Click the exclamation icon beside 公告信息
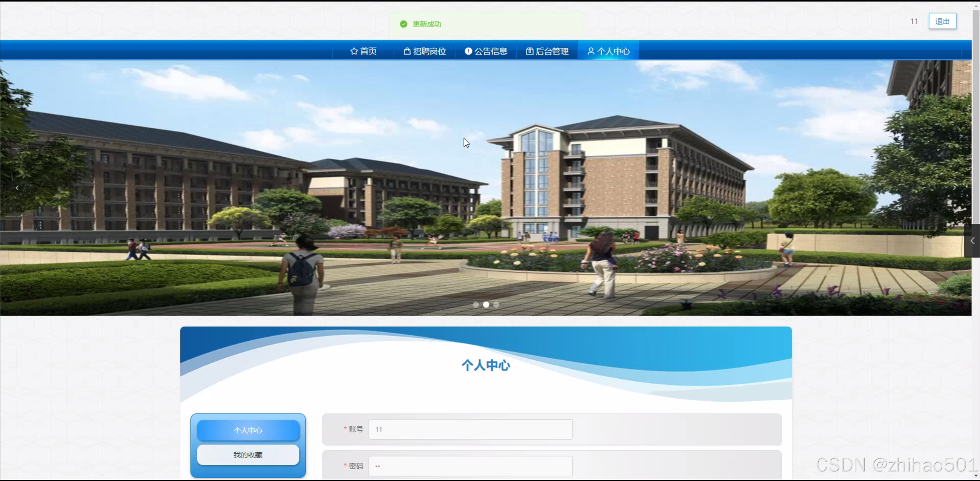The height and width of the screenshot is (481, 980). coord(468,51)
